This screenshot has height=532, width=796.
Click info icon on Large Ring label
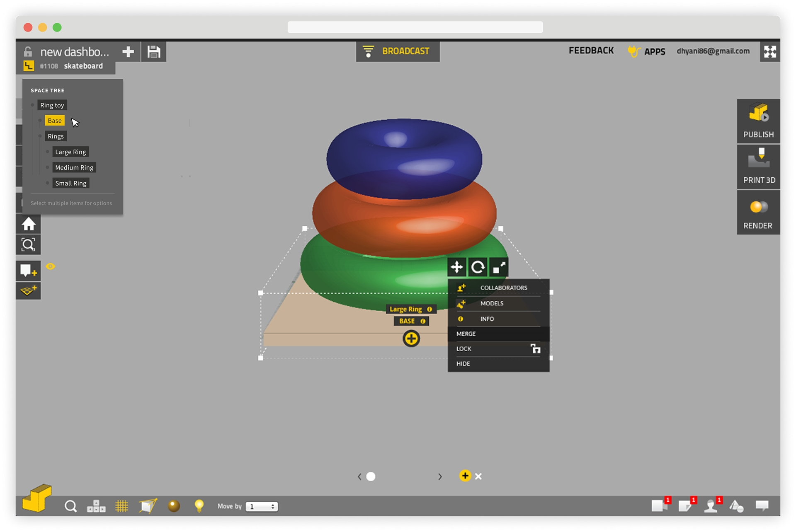[430, 309]
